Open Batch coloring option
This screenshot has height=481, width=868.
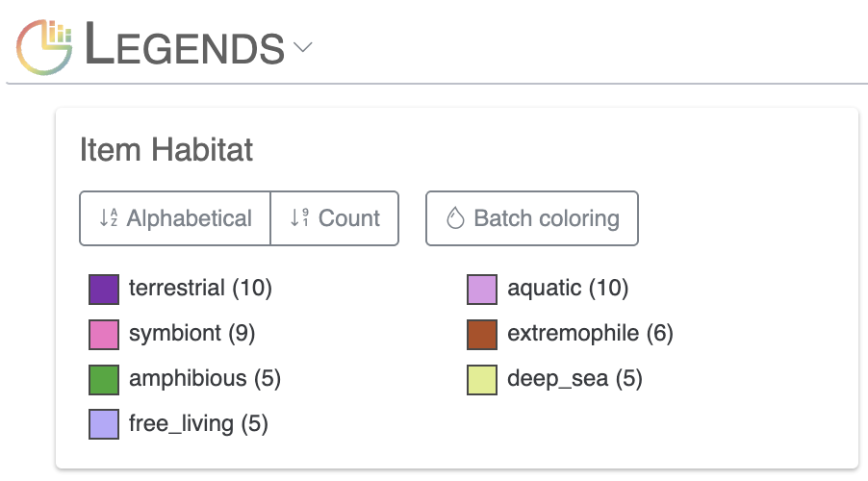pyautogui.click(x=532, y=218)
